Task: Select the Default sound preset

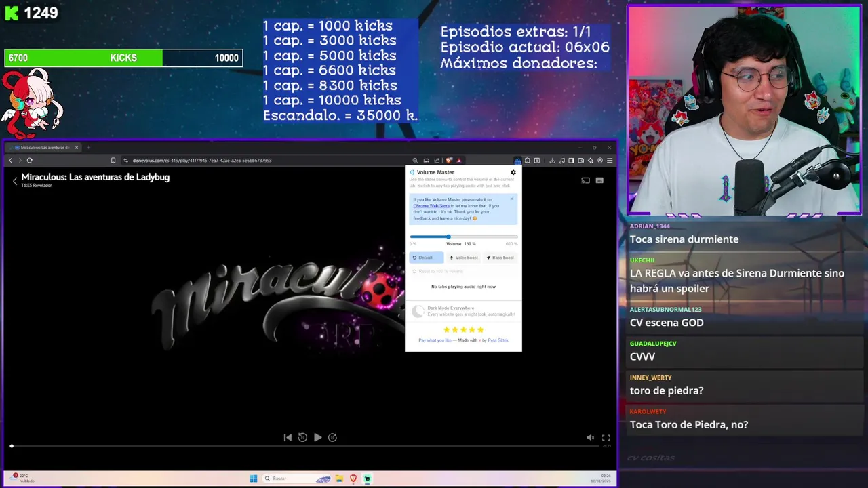Action: tap(427, 258)
